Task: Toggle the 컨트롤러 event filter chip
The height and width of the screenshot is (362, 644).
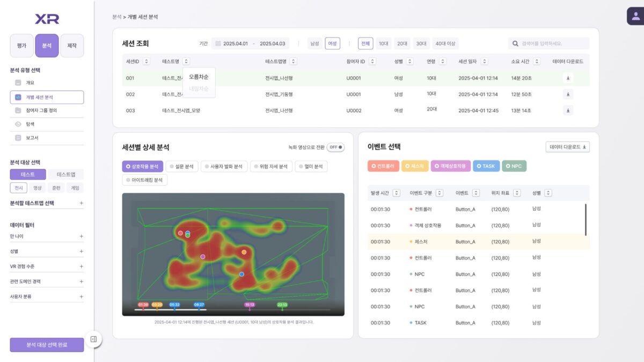Action: [383, 166]
